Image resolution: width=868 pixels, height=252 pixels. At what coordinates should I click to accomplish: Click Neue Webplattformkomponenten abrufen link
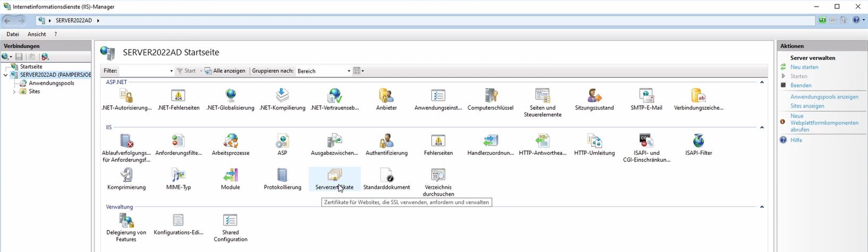[824, 123]
